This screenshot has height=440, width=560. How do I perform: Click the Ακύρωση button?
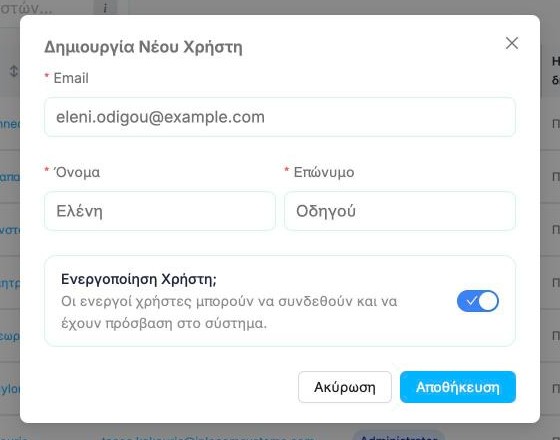tap(345, 387)
